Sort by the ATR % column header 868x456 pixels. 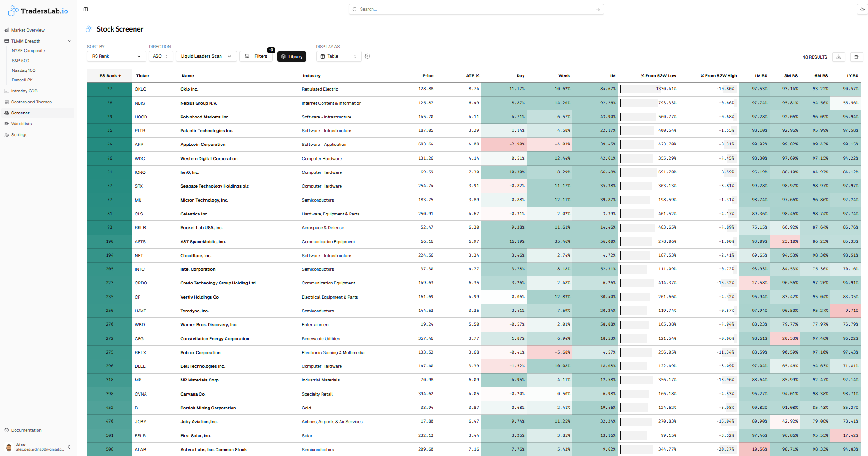(x=473, y=76)
